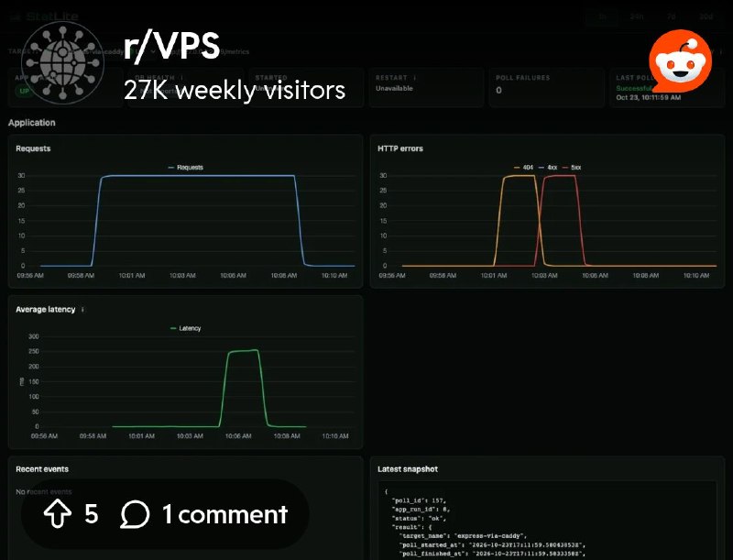Click the 'Average latency' chart title
Screen dimensions: 733x560
pos(45,310)
